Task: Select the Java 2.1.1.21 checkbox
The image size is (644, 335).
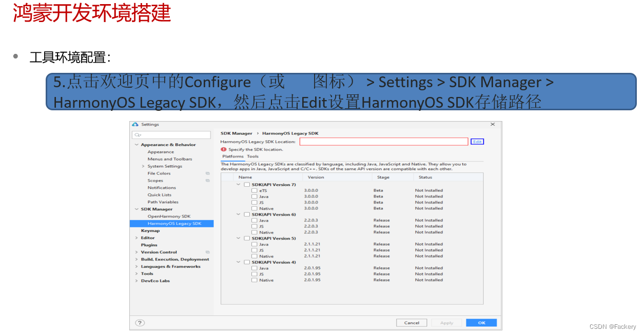Action: (255, 244)
